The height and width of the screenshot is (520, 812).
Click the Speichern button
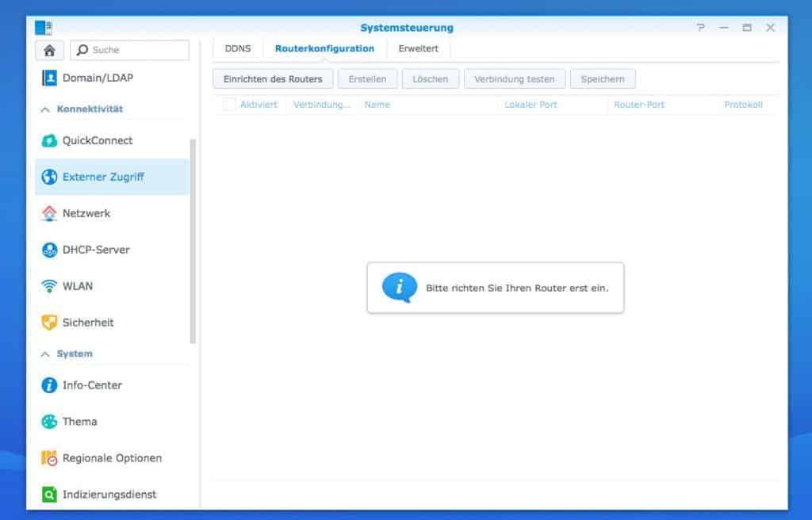click(603, 79)
